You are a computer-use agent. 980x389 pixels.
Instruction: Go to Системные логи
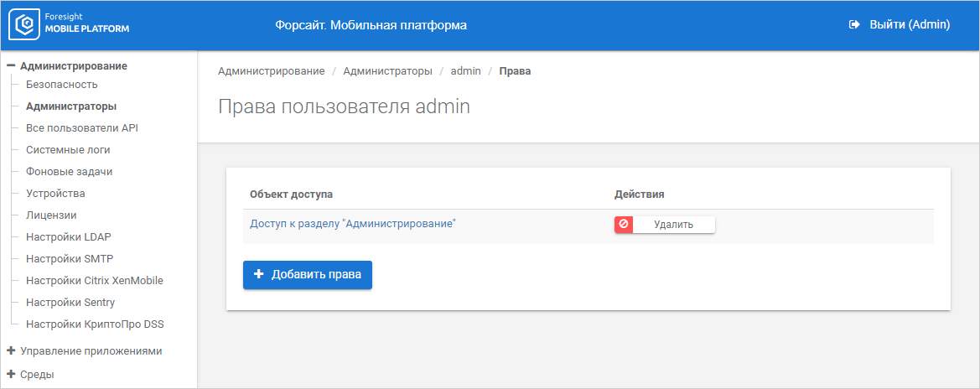point(68,150)
